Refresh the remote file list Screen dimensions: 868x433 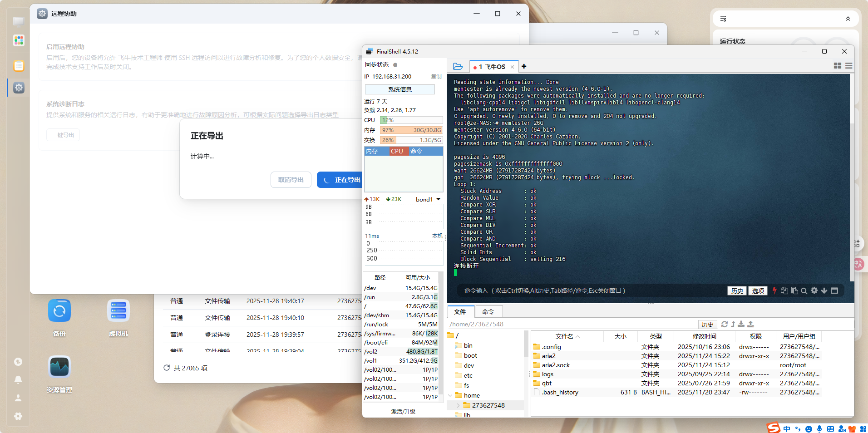(725, 324)
